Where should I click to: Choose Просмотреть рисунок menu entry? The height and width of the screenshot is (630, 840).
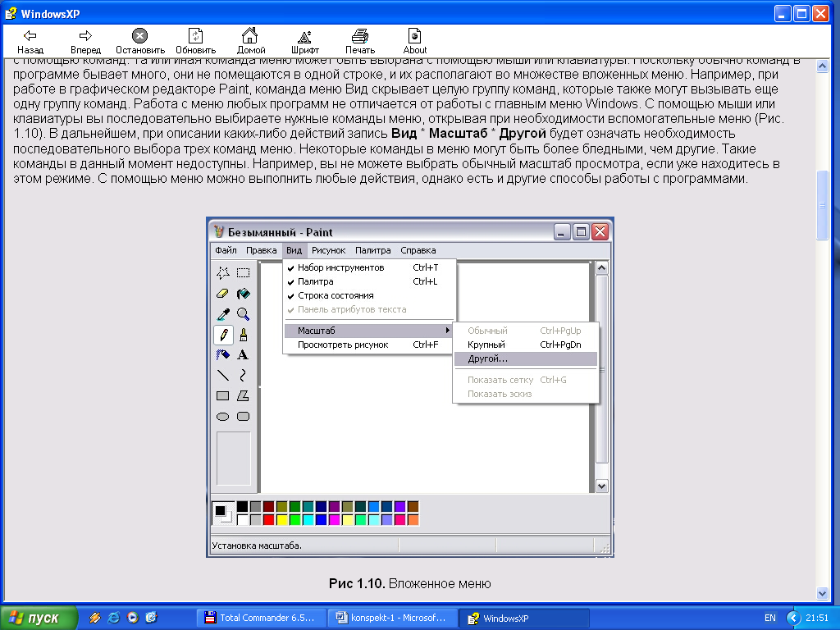click(x=369, y=345)
